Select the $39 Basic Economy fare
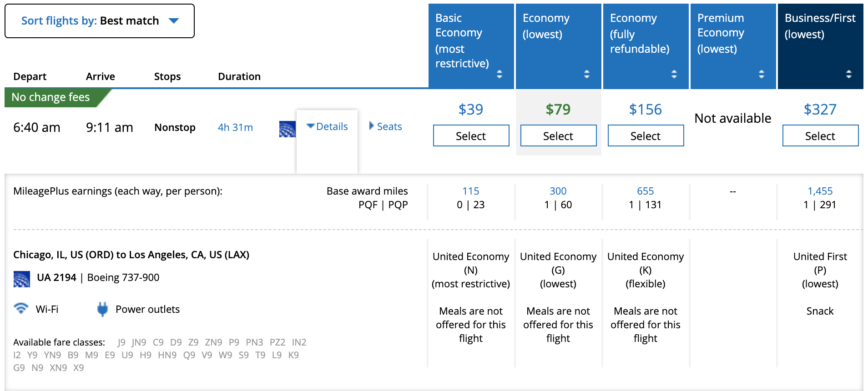The height and width of the screenshot is (391, 868). 471,135
